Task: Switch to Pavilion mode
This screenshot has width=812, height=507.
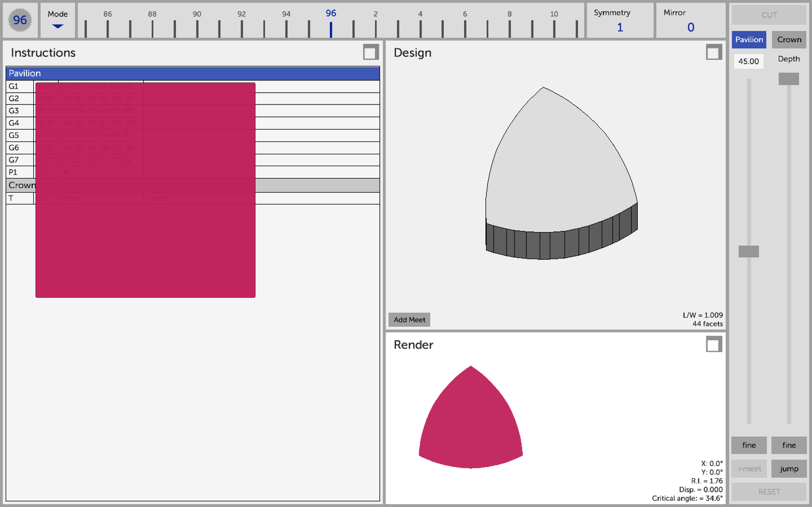Action: click(x=749, y=39)
